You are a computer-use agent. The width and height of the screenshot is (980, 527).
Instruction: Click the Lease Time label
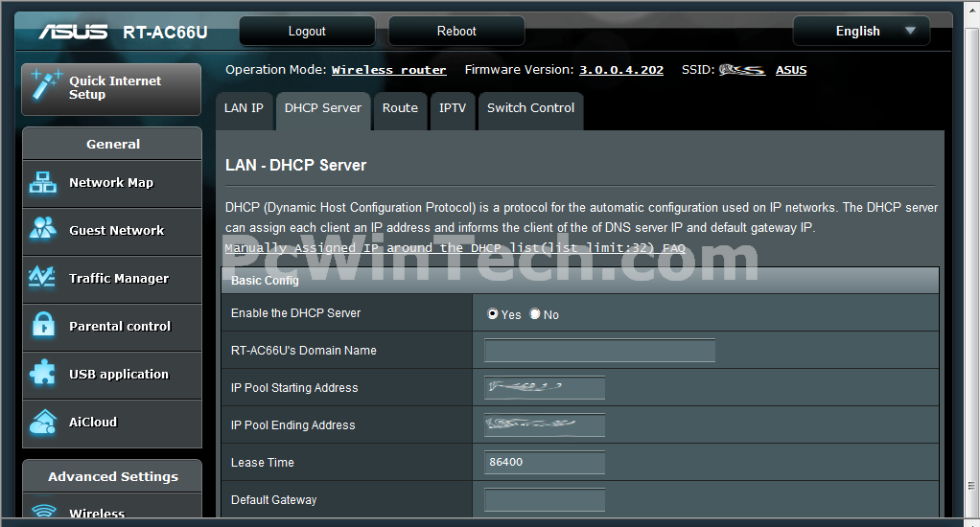pos(263,463)
